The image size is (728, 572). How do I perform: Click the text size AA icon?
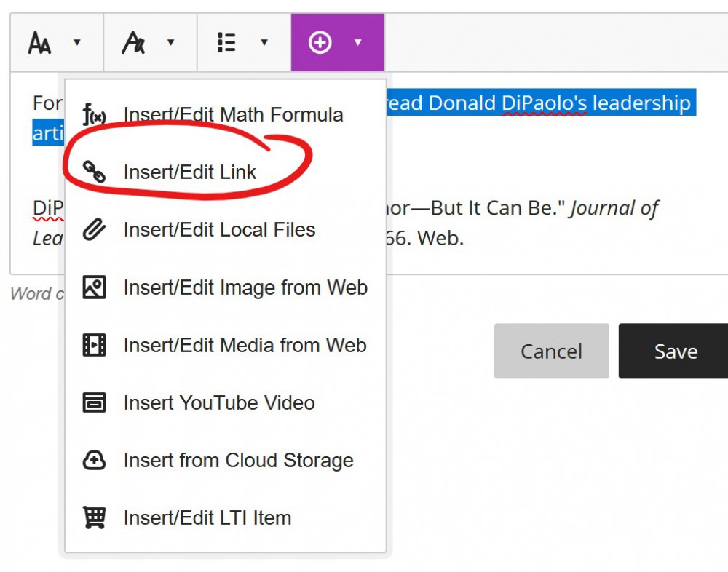39,43
